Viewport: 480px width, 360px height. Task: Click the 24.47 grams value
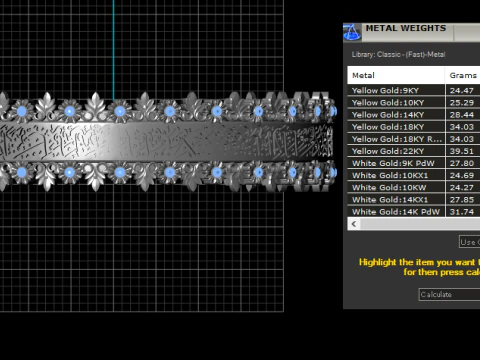click(462, 90)
